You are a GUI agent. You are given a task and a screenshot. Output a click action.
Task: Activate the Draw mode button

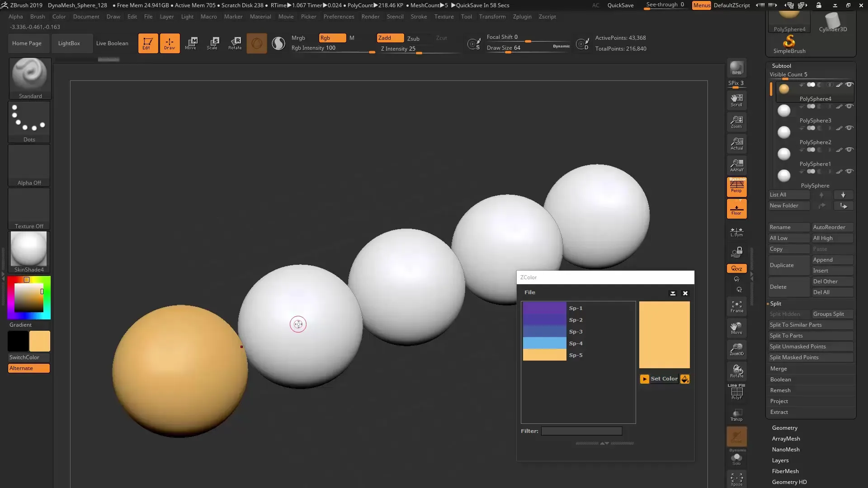(x=170, y=43)
